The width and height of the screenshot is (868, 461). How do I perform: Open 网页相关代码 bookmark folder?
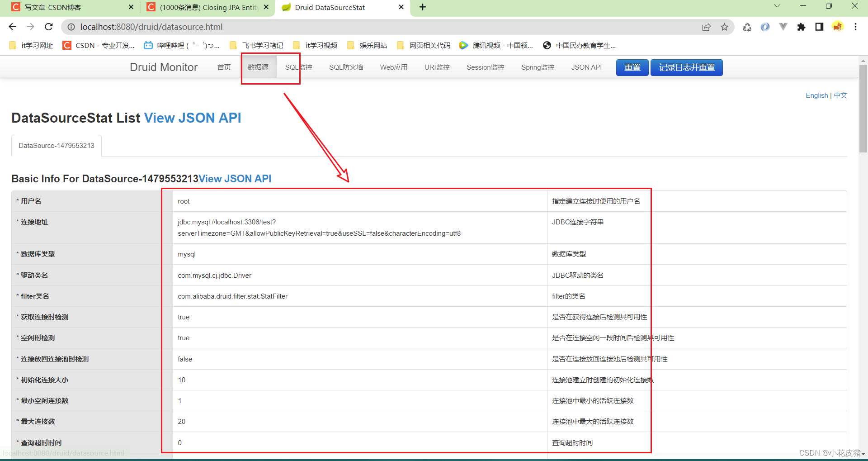[x=424, y=45]
